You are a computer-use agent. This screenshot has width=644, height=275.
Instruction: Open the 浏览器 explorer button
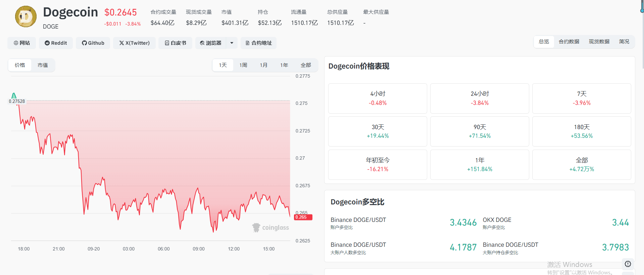(x=211, y=43)
